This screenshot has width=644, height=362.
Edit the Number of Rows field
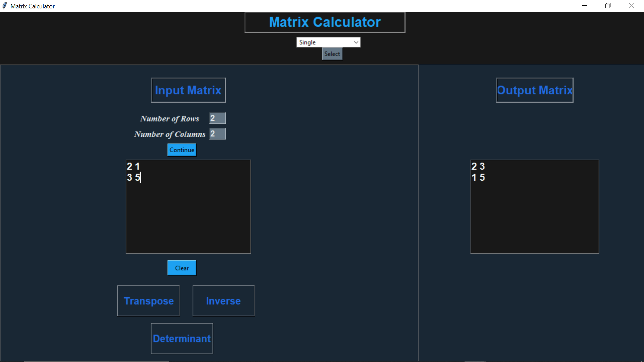[x=217, y=118]
